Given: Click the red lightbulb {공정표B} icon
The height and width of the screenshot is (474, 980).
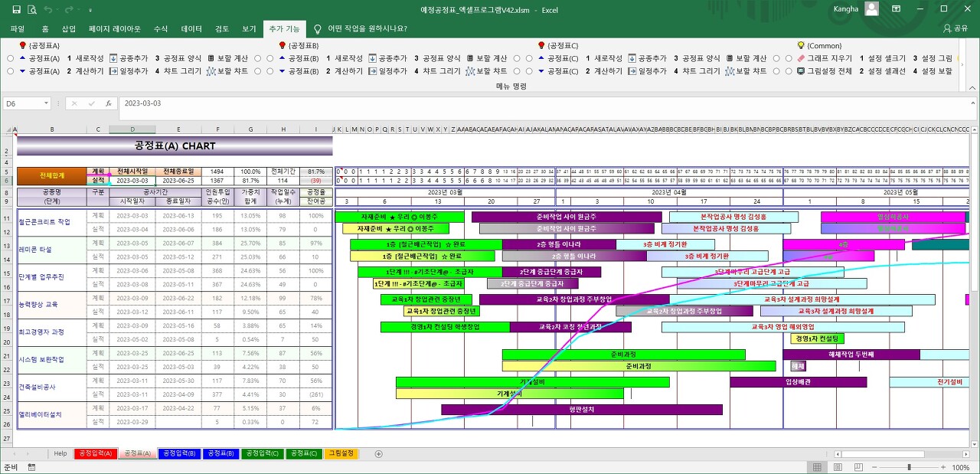Looking at the screenshot, I should (x=282, y=46).
